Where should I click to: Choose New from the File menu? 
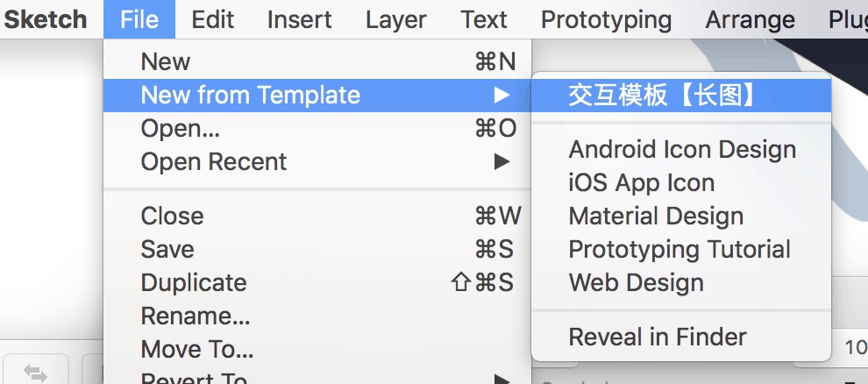point(165,61)
